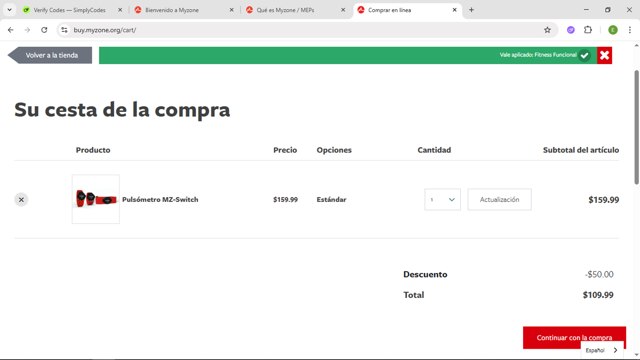Restore down the browser window
640x360 pixels.
click(x=608, y=10)
